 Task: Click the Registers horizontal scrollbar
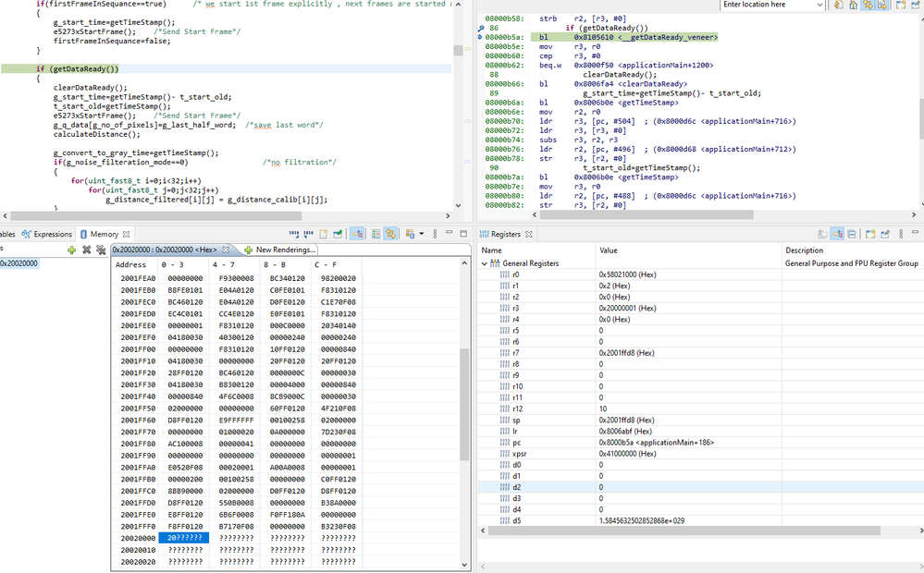click(684, 530)
